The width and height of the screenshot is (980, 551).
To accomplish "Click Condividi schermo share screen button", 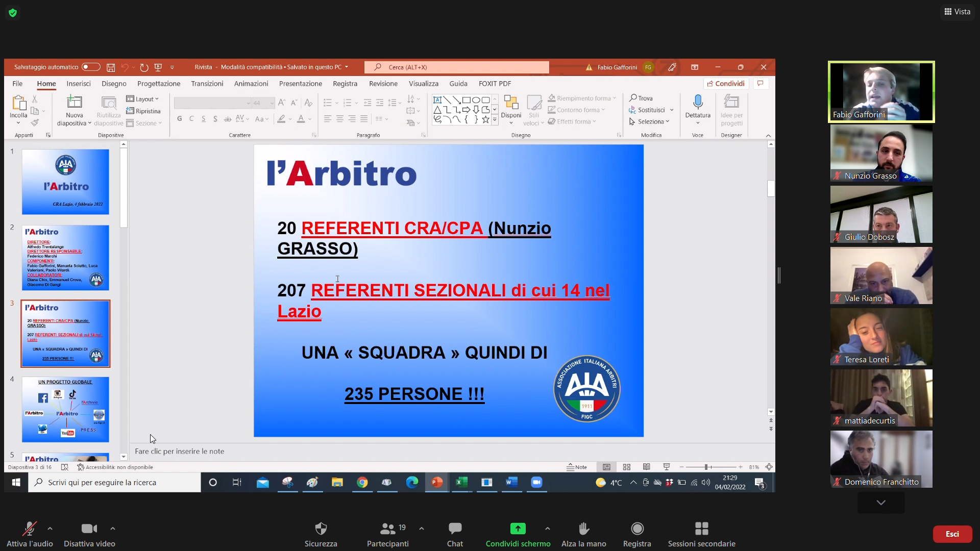I will tap(518, 534).
